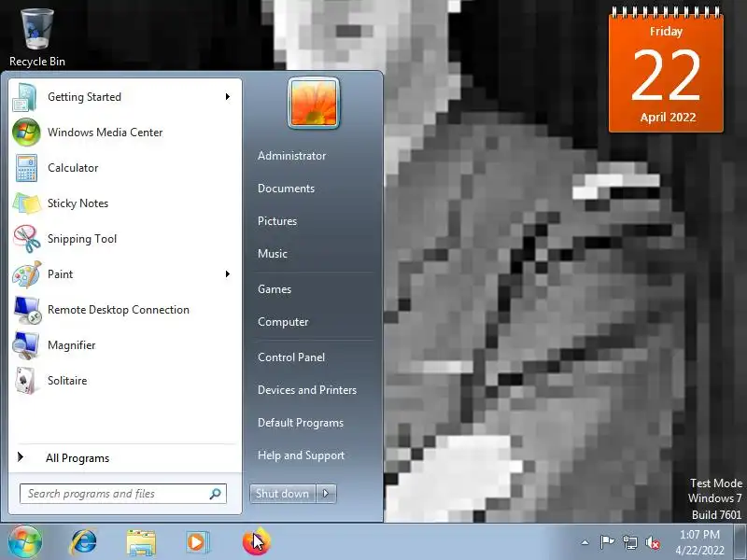The height and width of the screenshot is (560, 747).
Task: Click Show desktop strip at taskbar end
Action: point(741,542)
